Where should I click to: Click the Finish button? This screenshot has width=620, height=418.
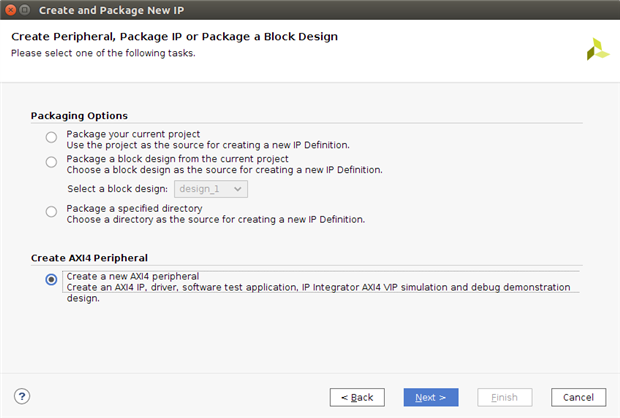click(505, 397)
